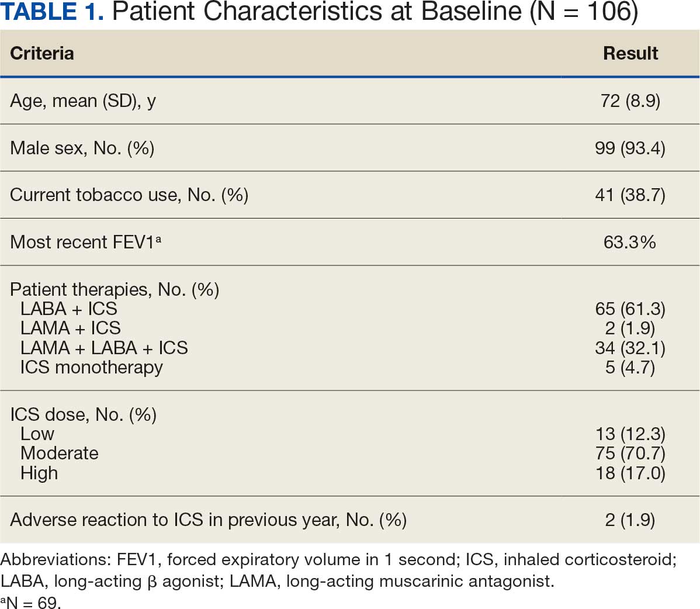Select the ICS dose heading
The width and height of the screenshot is (700, 609).
(83, 414)
